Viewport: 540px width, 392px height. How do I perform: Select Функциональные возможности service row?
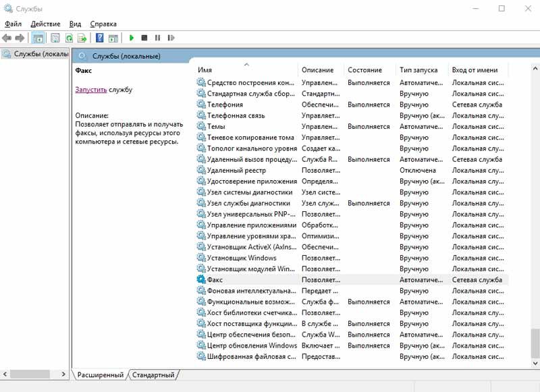(351, 302)
